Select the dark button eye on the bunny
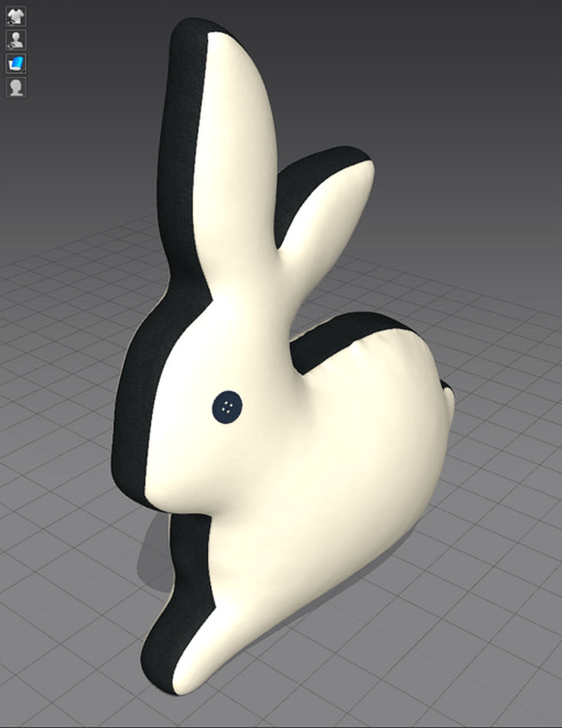 click(x=228, y=406)
